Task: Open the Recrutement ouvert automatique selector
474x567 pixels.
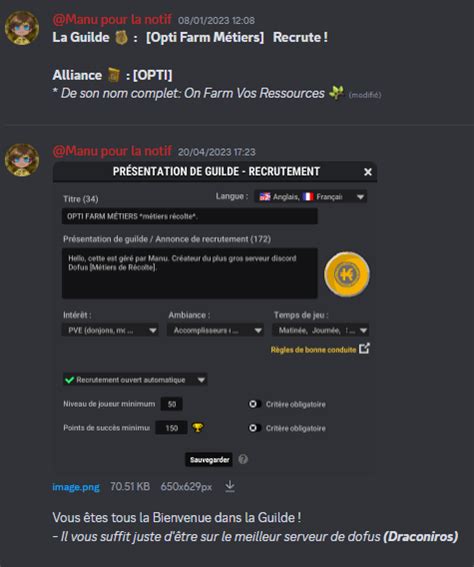Action: pyautogui.click(x=135, y=380)
